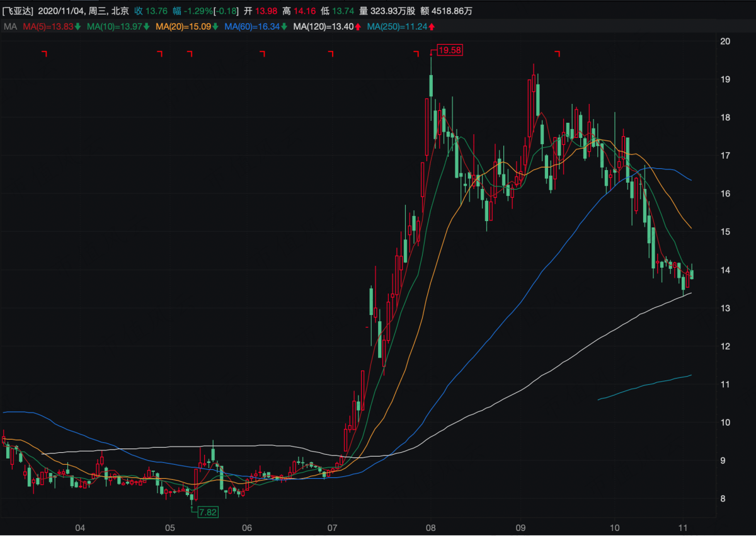Click the down arrow after MA(20)=15.09

pos(217,26)
